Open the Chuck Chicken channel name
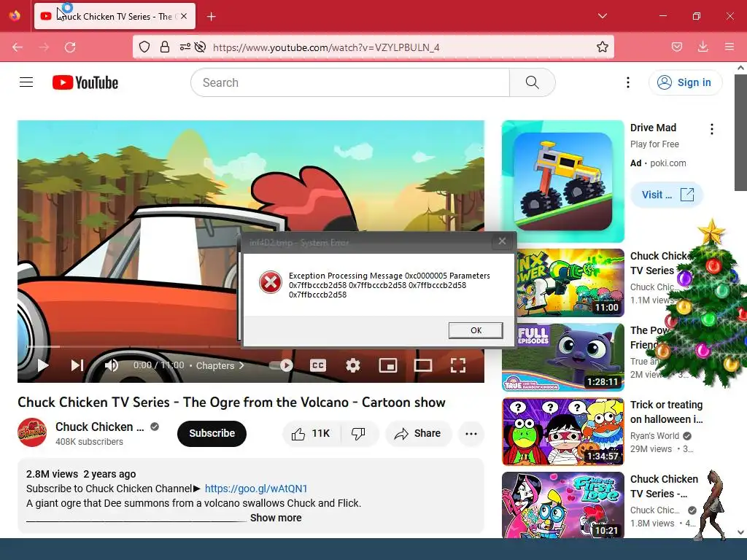 99,427
